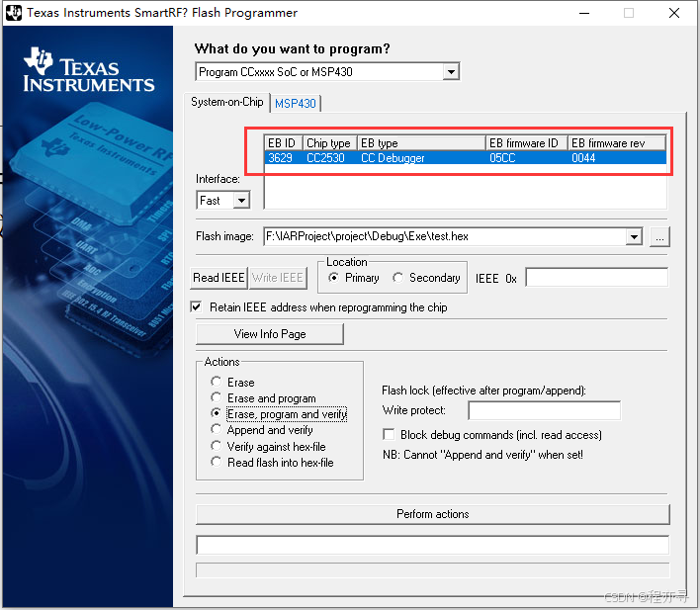This screenshot has width=700, height=610.
Task: Select the Erase and program radio button
Action: pos(217,397)
